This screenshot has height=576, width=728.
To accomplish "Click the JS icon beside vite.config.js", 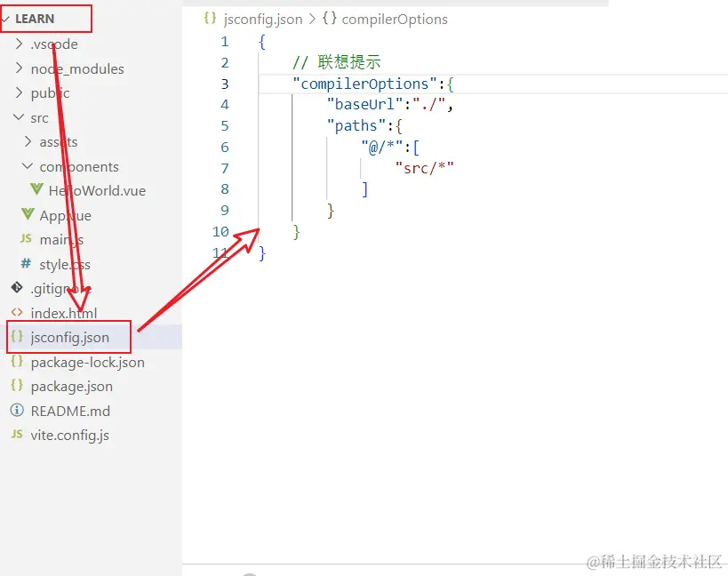I will coord(17,435).
